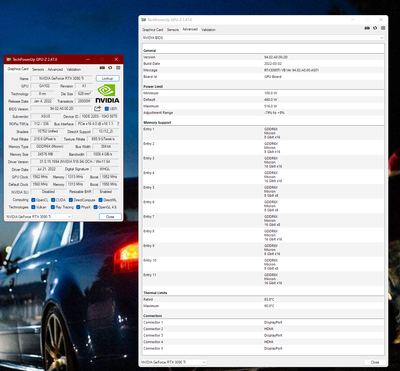Toggle the DirectML checkbox
Image resolution: width=400 pixels, height=371 pixels.
coord(100,200)
